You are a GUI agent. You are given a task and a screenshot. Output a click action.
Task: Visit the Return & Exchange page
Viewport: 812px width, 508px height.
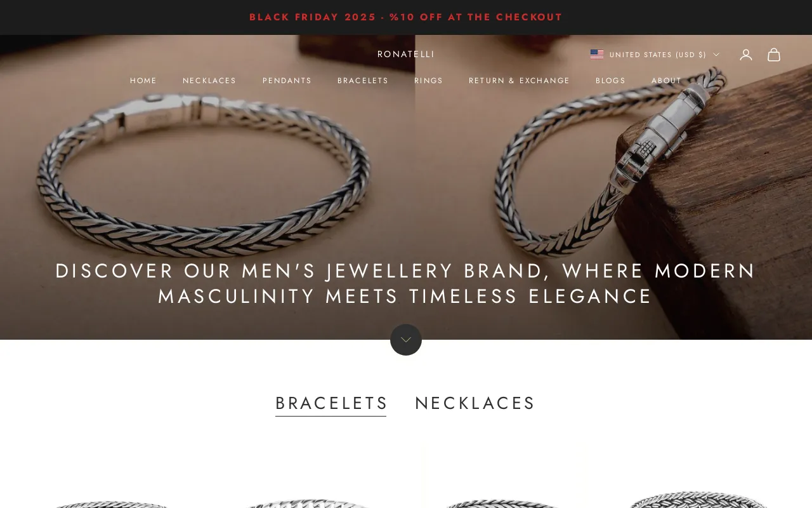520,81
